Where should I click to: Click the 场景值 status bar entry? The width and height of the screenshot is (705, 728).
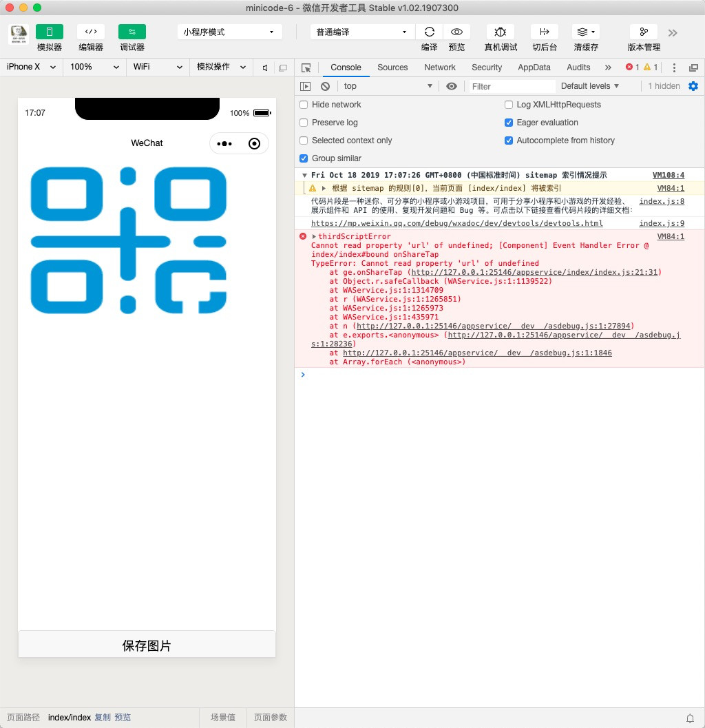(x=223, y=718)
